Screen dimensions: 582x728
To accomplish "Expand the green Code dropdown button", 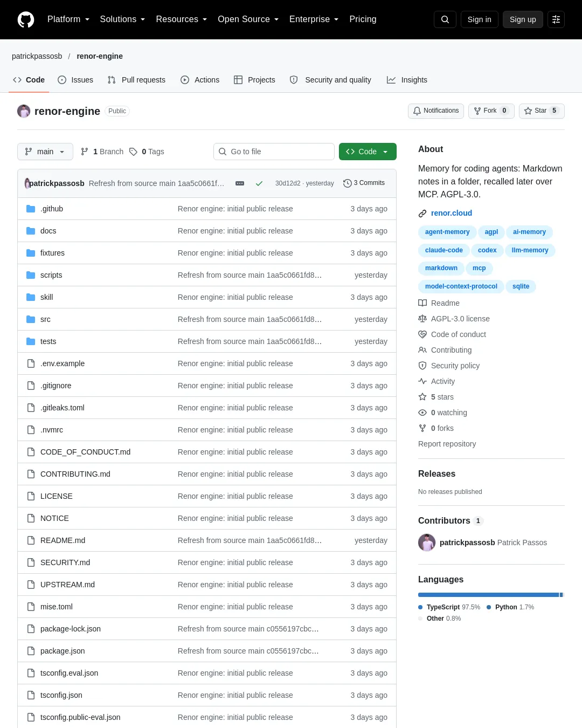I will 368,152.
